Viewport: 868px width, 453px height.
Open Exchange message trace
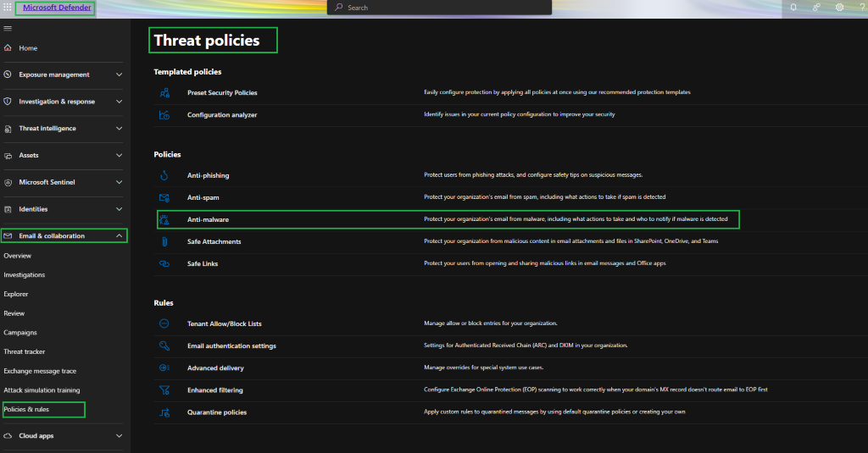click(x=41, y=371)
